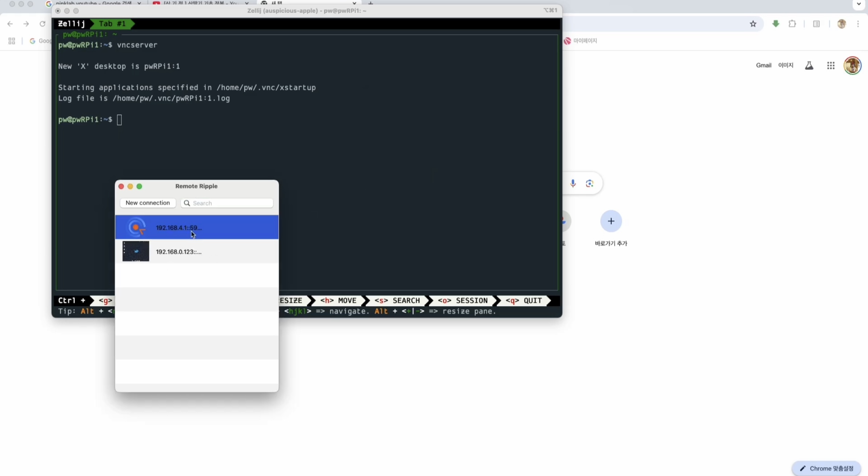
Task: Select Zellij Tab #1
Action: point(112,24)
